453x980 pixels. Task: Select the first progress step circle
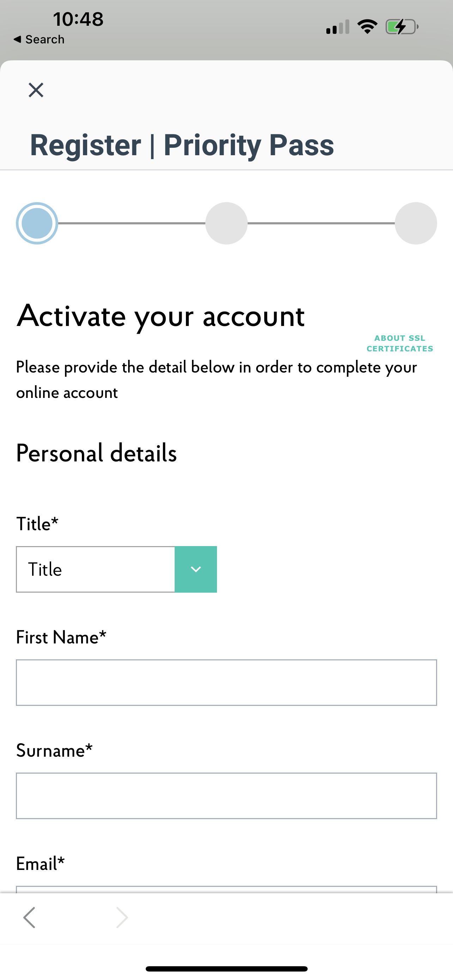[x=37, y=223]
